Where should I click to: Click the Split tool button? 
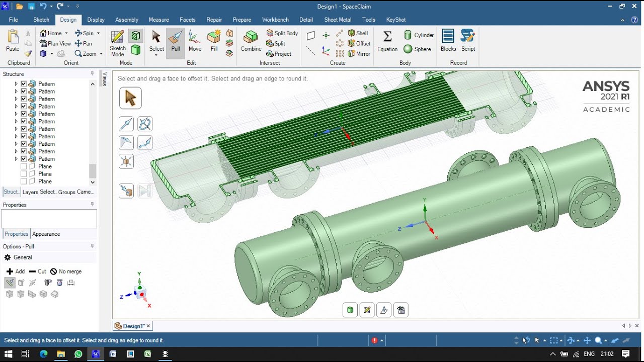[276, 43]
